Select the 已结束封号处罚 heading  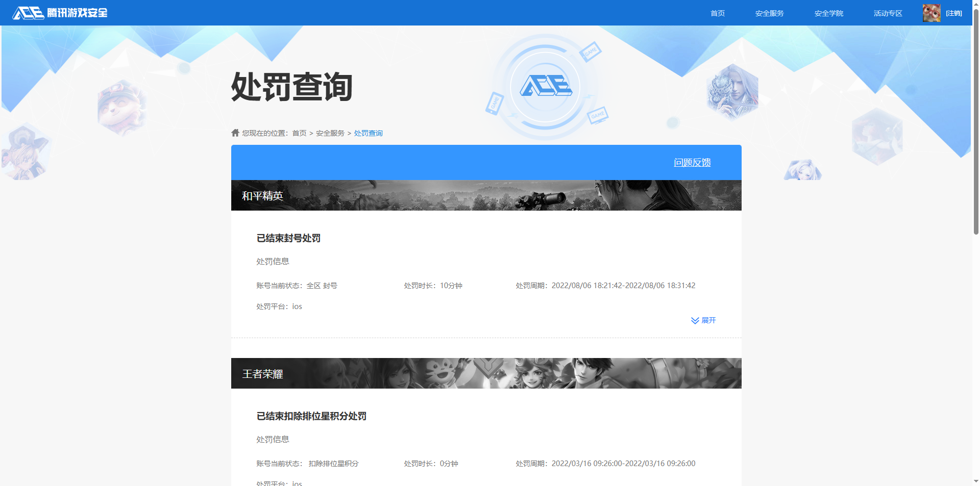[x=288, y=238]
